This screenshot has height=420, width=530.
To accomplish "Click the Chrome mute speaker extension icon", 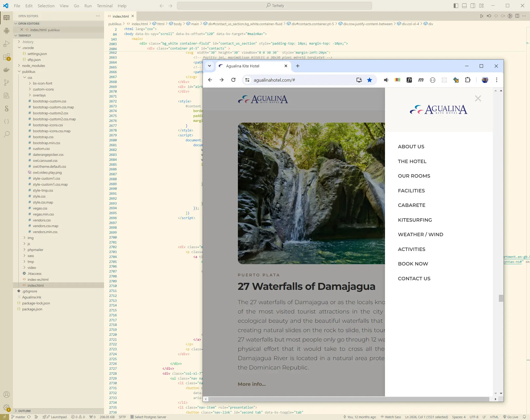I will pos(386,80).
